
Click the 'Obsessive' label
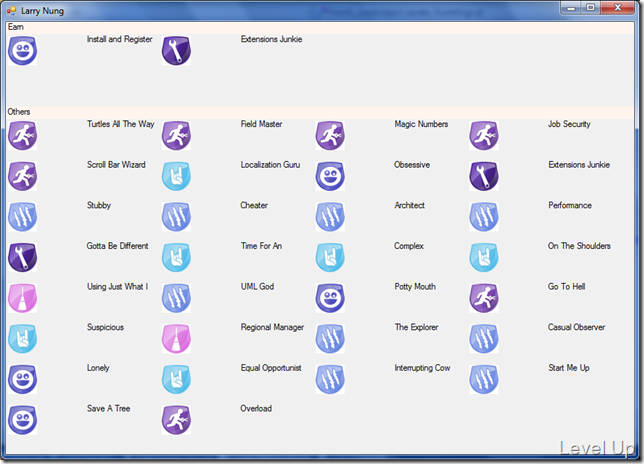coord(412,165)
